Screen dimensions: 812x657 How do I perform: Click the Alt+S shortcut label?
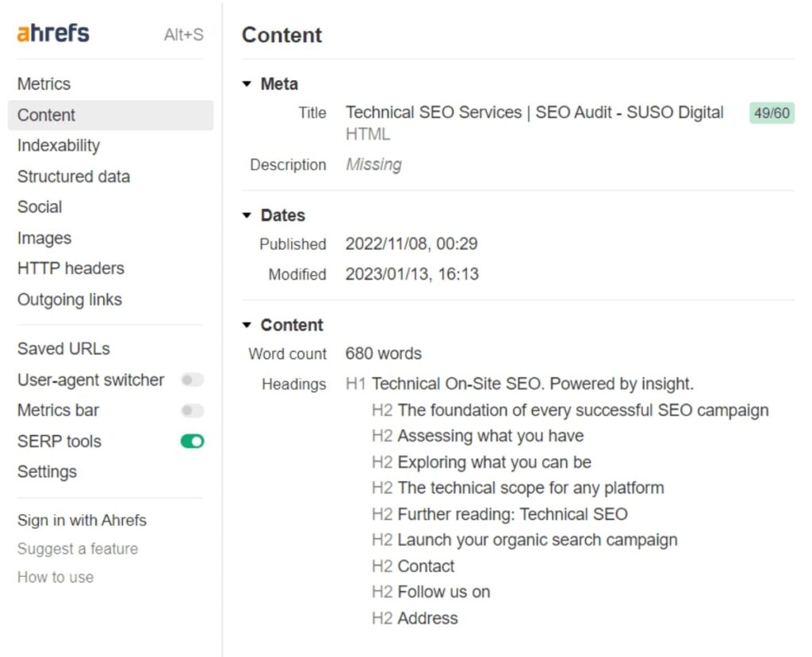point(184,35)
